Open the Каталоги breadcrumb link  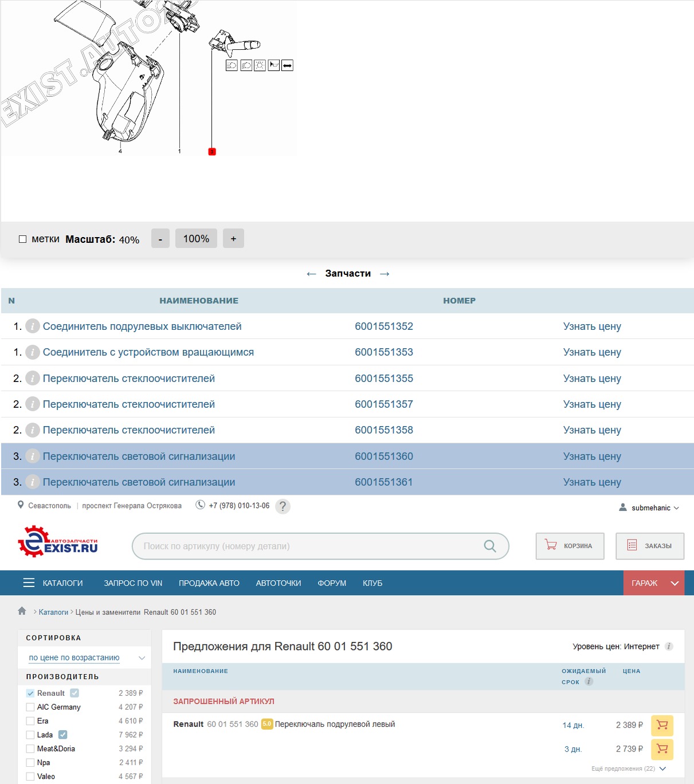53,612
